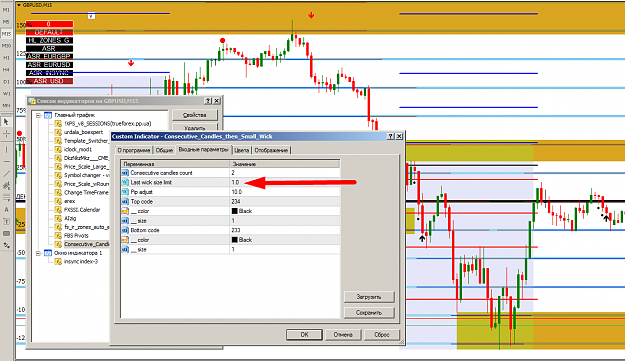Click the 'Свойства' button in indicators list

[x=195, y=115]
